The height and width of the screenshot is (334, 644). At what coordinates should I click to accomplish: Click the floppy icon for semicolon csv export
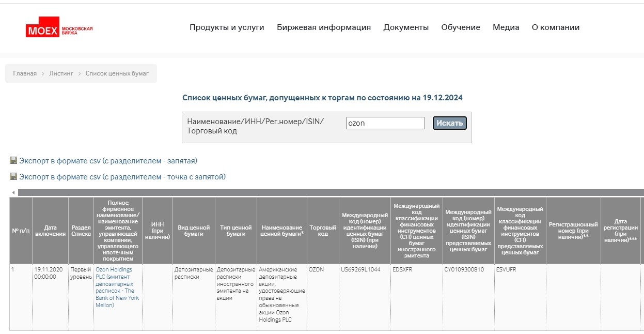click(13, 177)
